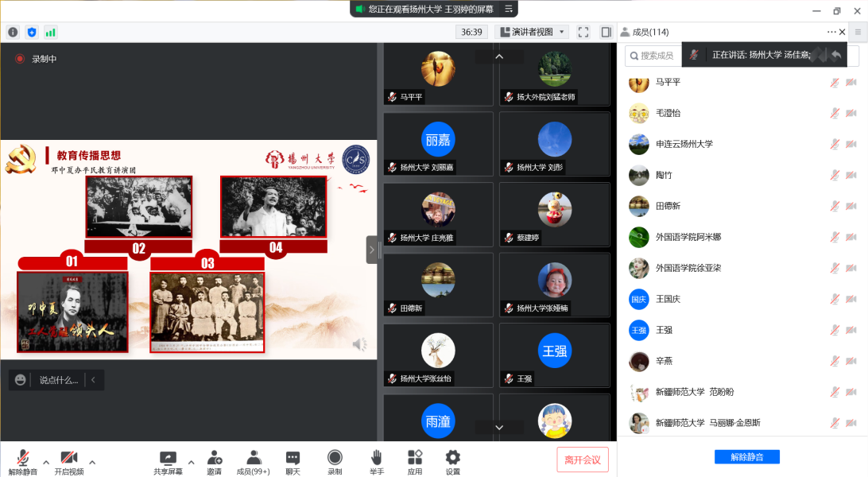The image size is (868, 477).
Task: Click the blue security shield icon
Action: point(32,32)
